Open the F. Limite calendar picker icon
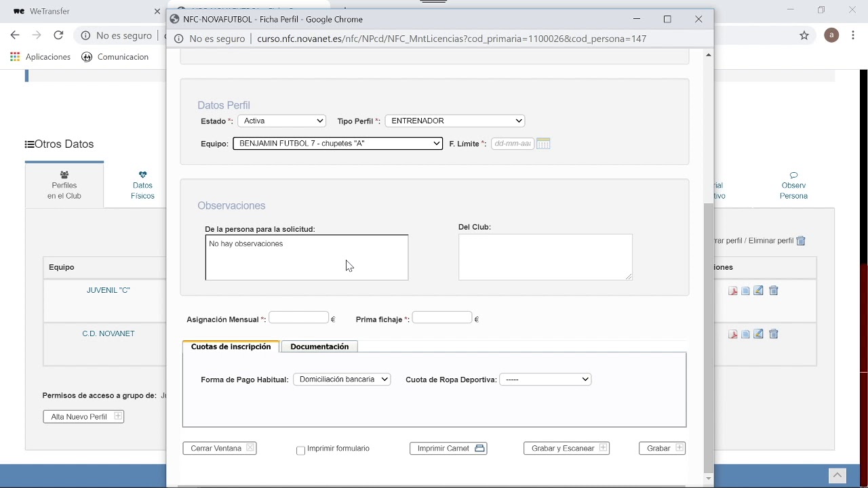Viewport: 868px width, 488px height. (543, 144)
